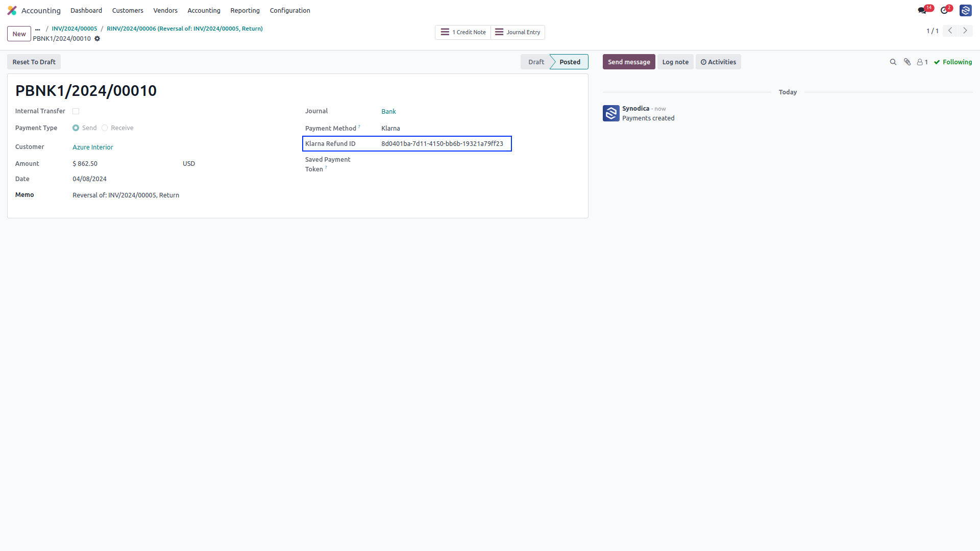Screen dimensions: 980x551
Task: Search chatter messages with magnifier icon
Action: click(893, 62)
